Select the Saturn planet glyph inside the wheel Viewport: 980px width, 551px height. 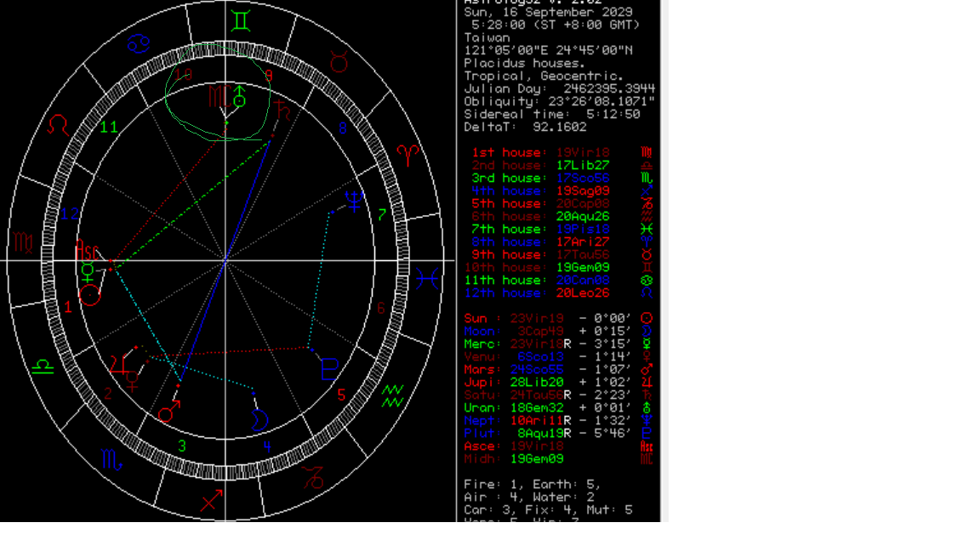(x=282, y=110)
